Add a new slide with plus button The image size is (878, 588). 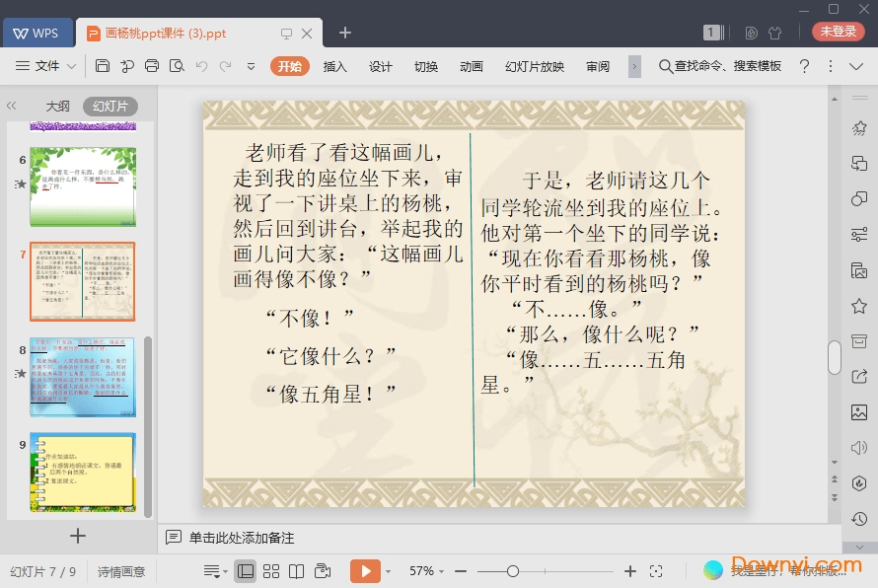(77, 536)
